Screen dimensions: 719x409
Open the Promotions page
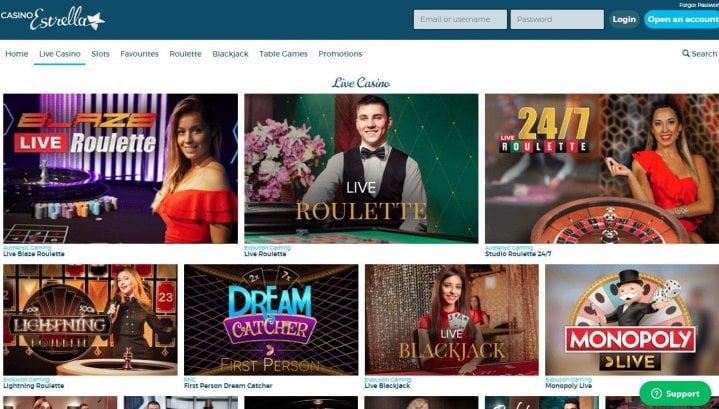tap(340, 54)
